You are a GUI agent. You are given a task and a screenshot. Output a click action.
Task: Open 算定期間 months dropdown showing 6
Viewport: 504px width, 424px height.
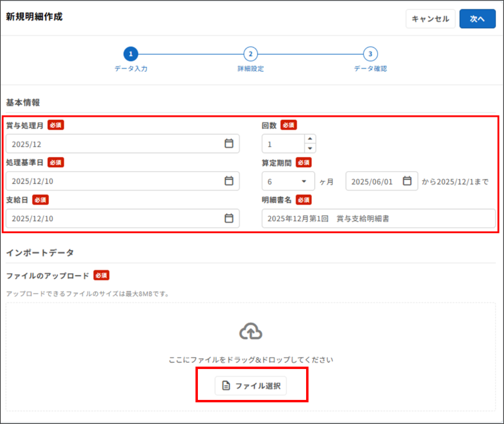click(x=304, y=181)
